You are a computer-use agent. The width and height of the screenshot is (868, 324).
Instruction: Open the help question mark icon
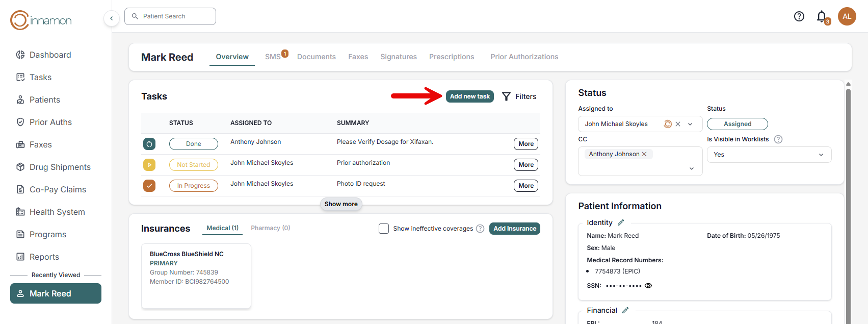click(799, 16)
